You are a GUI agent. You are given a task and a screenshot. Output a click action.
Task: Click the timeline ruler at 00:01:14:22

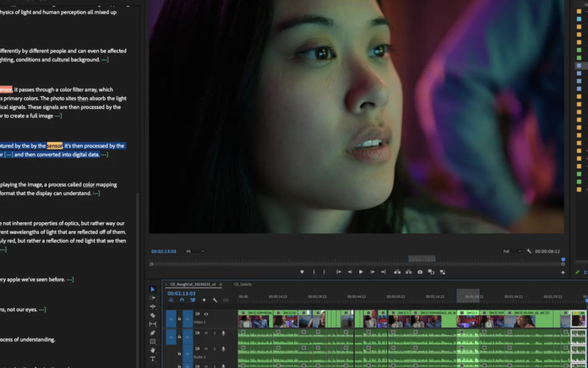coord(435,297)
